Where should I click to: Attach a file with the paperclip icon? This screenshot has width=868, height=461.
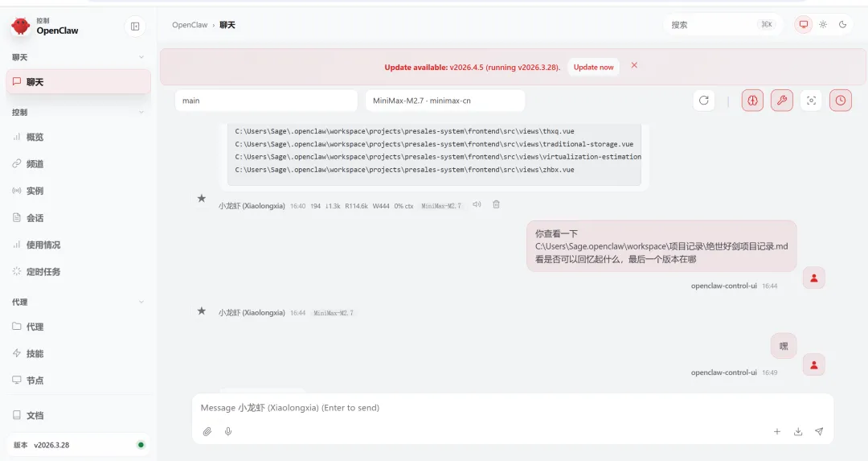(207, 431)
